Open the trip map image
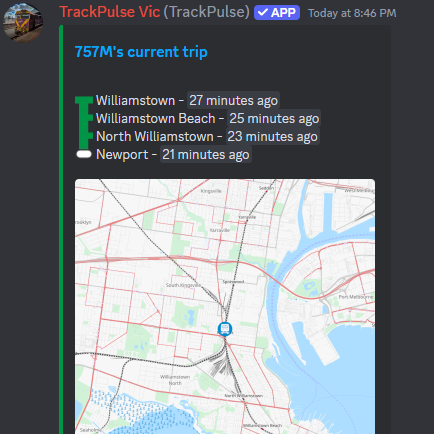Image resolution: width=434 pixels, height=434 pixels. click(x=225, y=306)
